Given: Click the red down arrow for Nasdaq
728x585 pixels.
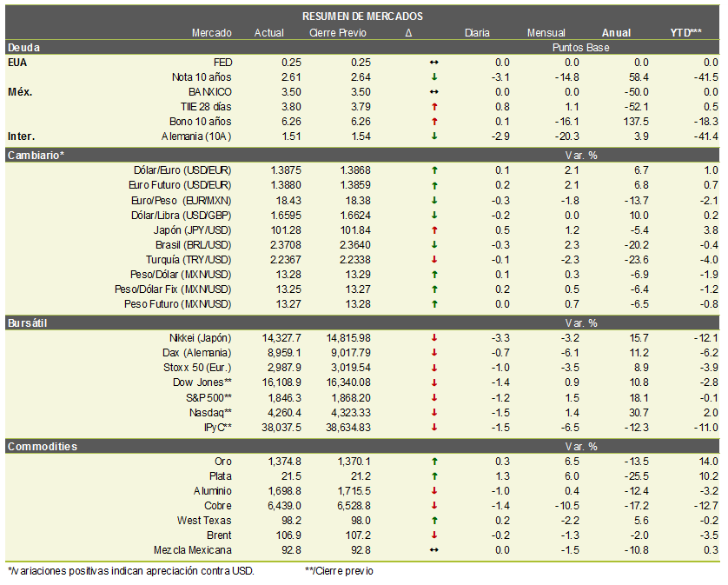Looking at the screenshot, I should point(434,412).
